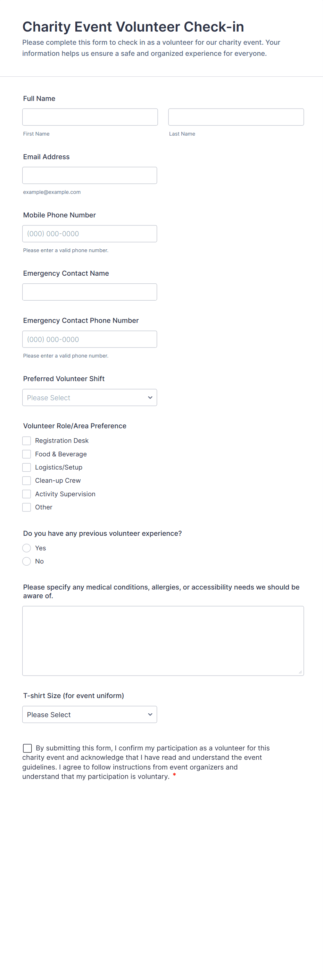323x980 pixels.
Task: Click the Mobile Phone Number field
Action: coord(90,234)
